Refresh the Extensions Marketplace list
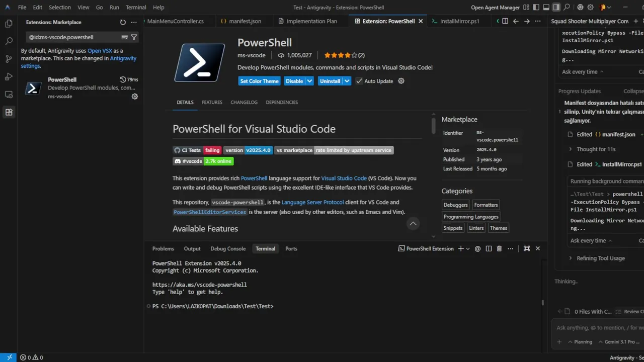This screenshot has width=644, height=362. [x=123, y=22]
